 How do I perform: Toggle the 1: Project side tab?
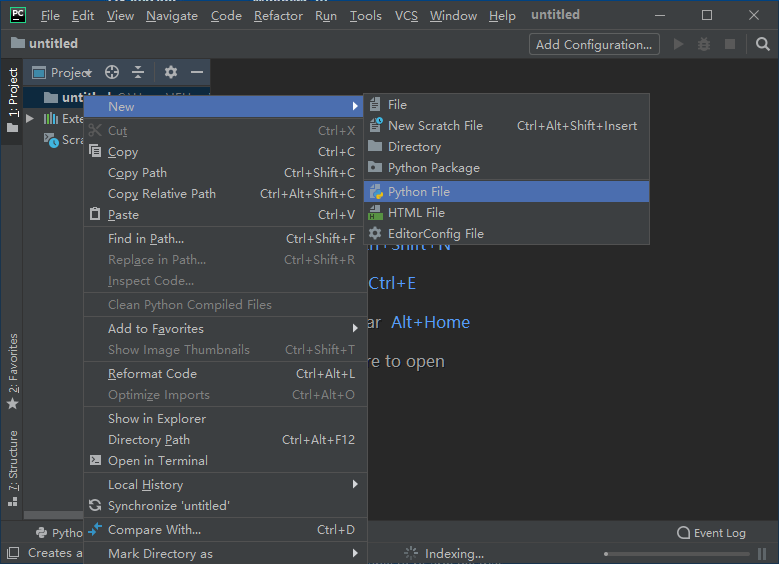click(13, 100)
